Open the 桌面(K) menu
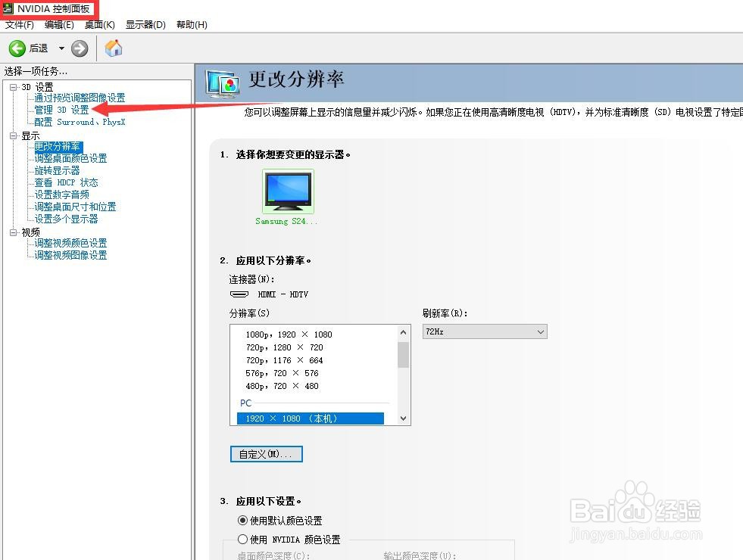This screenshot has width=743, height=560. [x=99, y=25]
